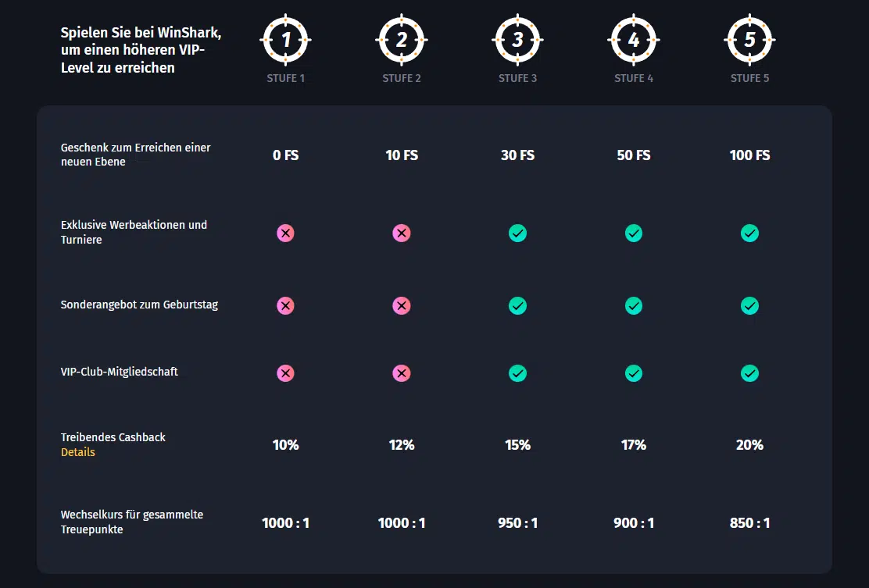Viewport: 869px width, 588px height.
Task: Click Stufe 3 checkmark for Sonderangebot zum Geburtstag
Action: (517, 305)
